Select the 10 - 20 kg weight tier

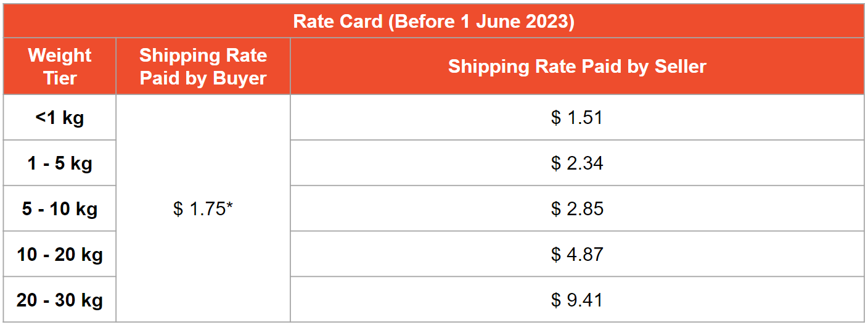click(x=60, y=255)
